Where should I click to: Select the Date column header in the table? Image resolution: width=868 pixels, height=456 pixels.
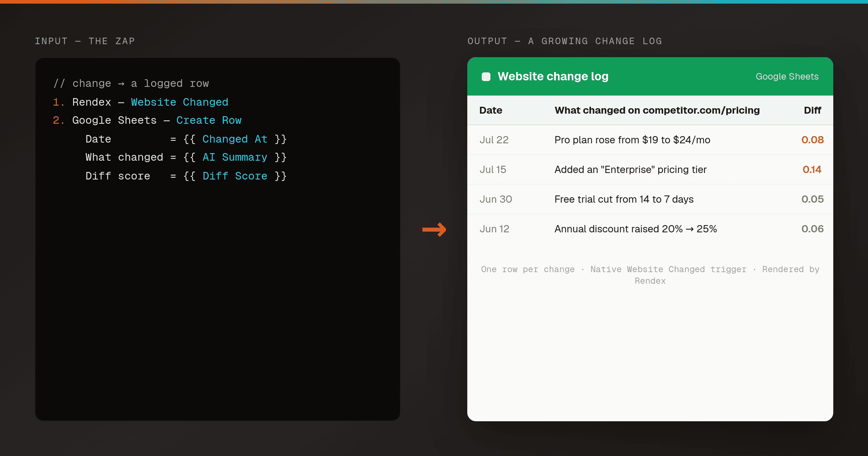[x=491, y=110]
